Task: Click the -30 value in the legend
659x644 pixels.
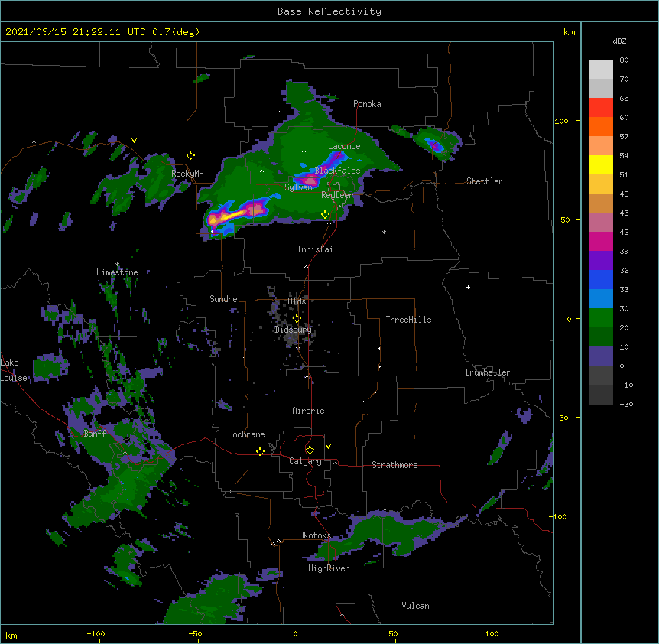Action: pyautogui.click(x=626, y=405)
